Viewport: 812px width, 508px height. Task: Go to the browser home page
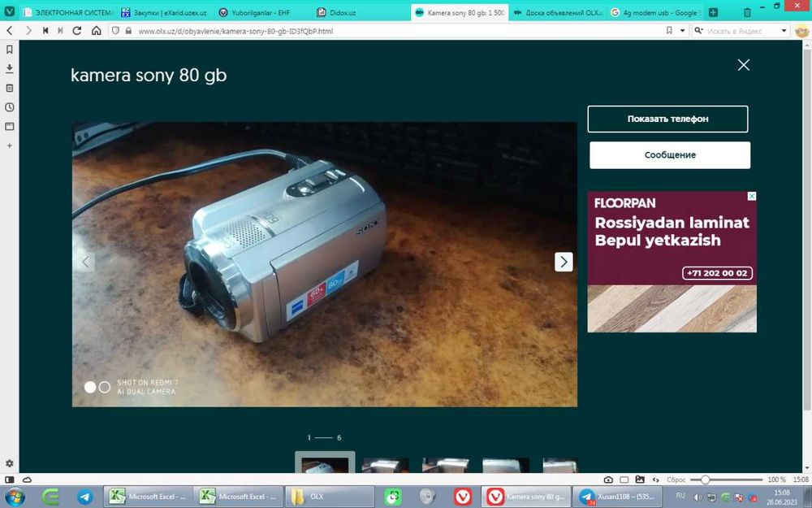click(x=97, y=31)
